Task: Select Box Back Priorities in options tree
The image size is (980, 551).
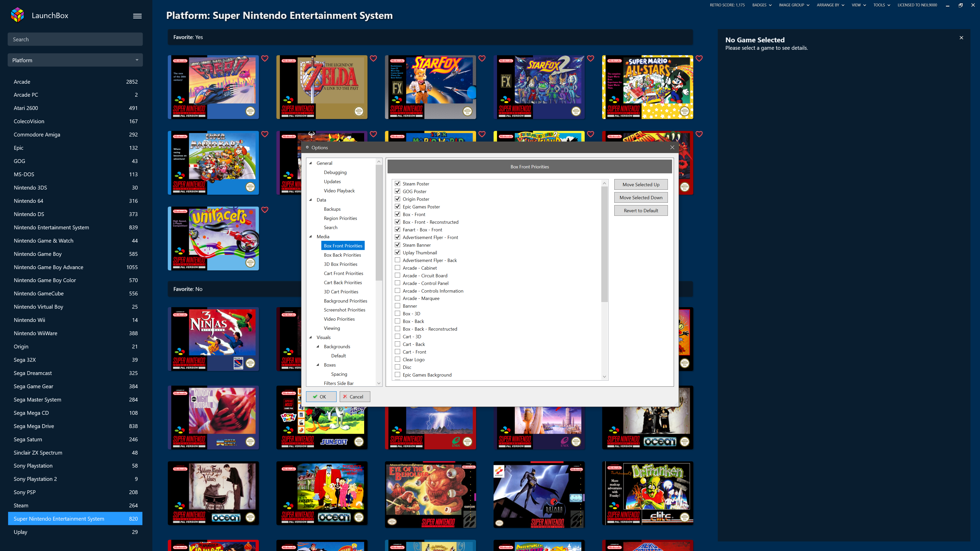Action: 342,255
